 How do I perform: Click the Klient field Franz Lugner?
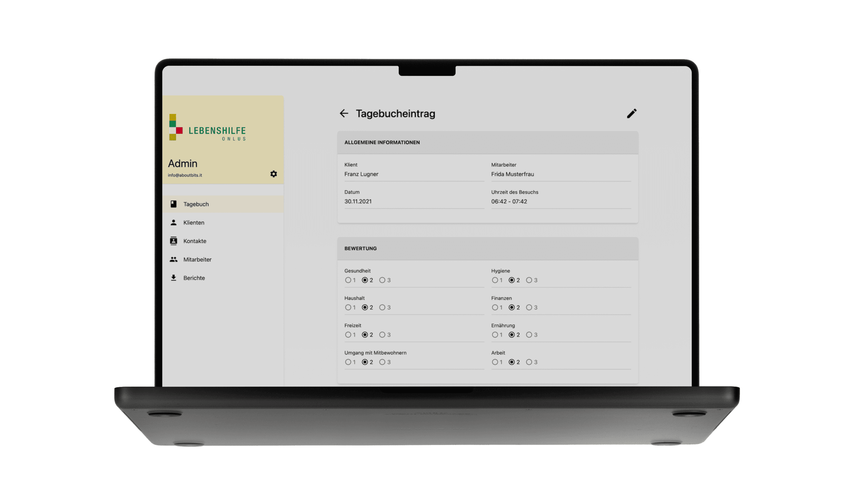point(414,171)
